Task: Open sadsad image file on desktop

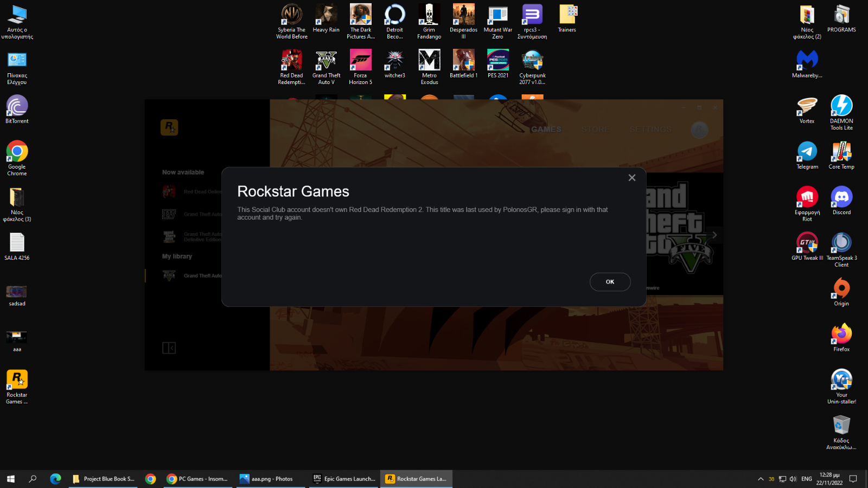Action: point(17,296)
